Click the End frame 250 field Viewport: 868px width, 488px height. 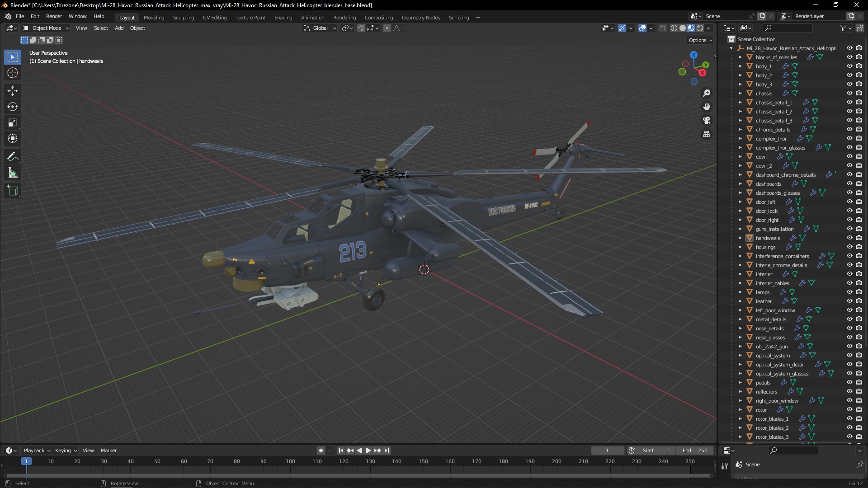tap(696, 450)
